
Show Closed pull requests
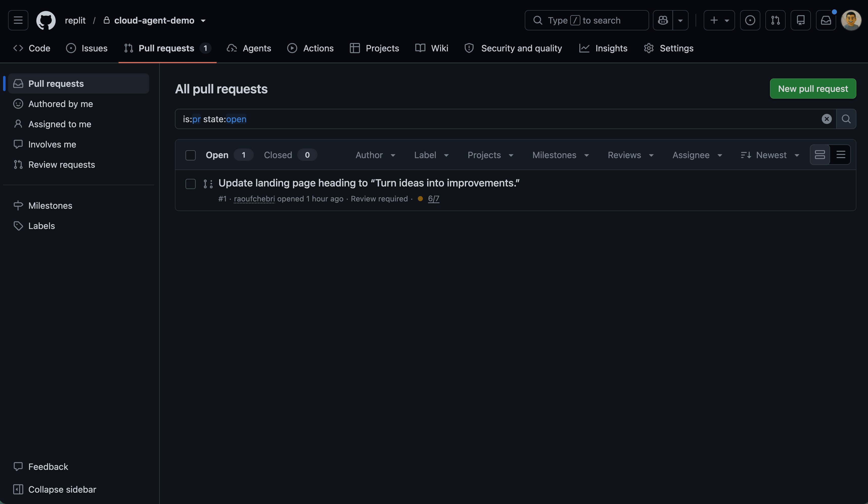(290, 155)
